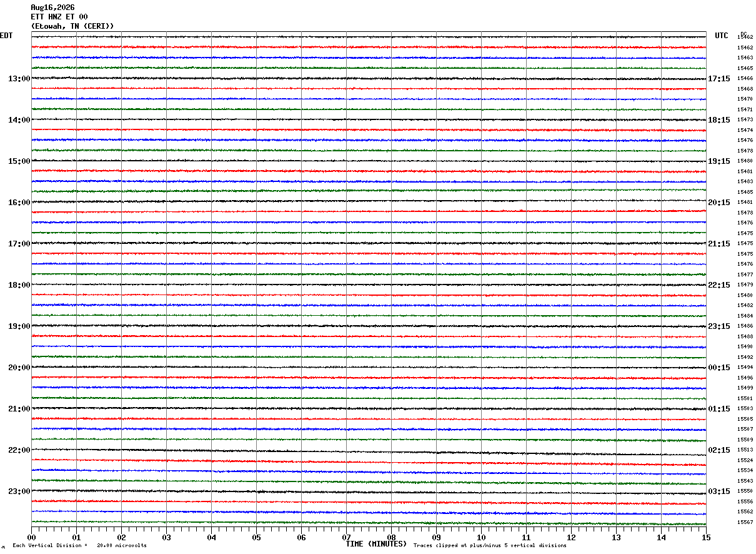The width and height of the screenshot is (756, 554).
Task: Click the Etowah, TN (CERI) location text
Action: coord(72,26)
